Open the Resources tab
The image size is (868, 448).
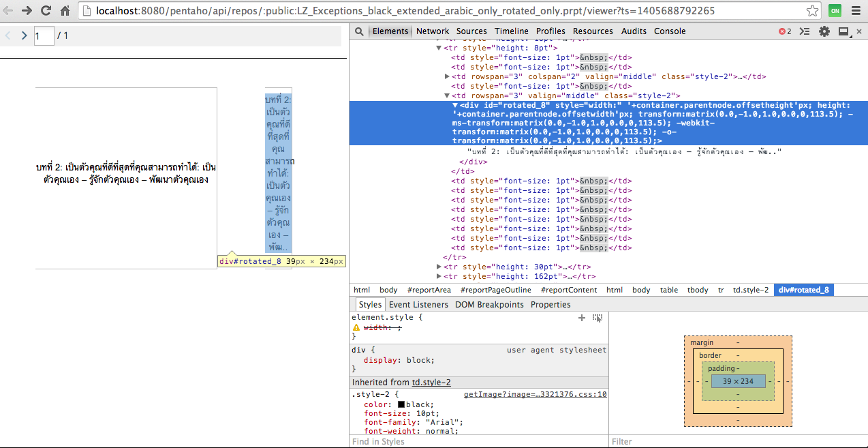coord(593,31)
